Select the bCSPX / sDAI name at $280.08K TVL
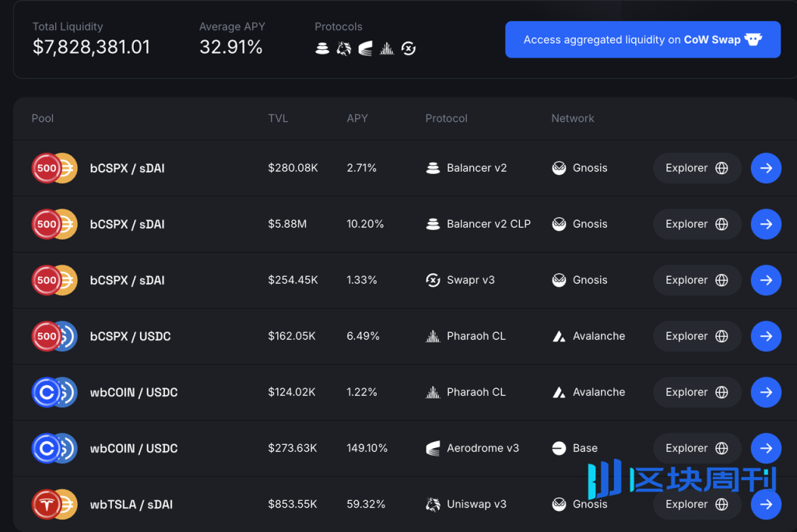This screenshot has height=532, width=797. (x=127, y=169)
